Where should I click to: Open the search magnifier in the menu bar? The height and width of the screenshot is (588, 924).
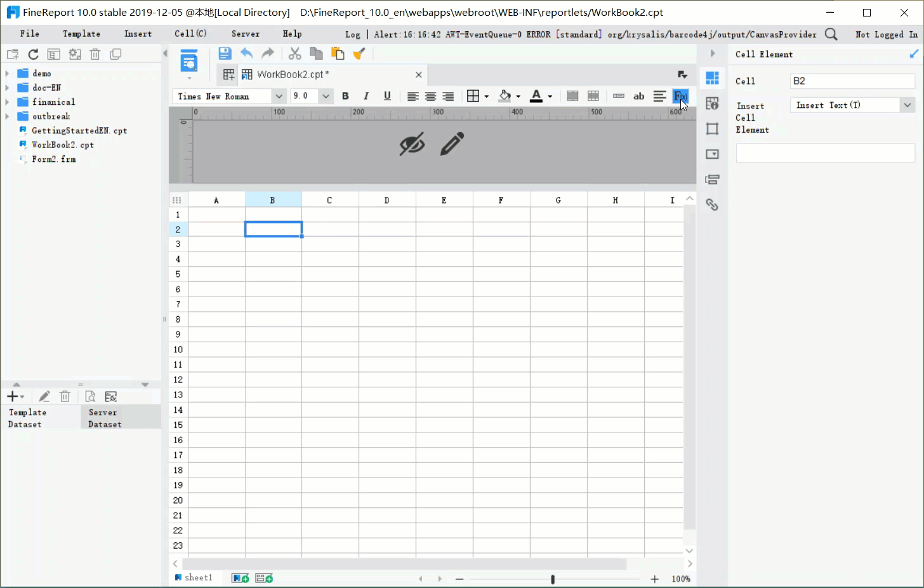point(831,34)
